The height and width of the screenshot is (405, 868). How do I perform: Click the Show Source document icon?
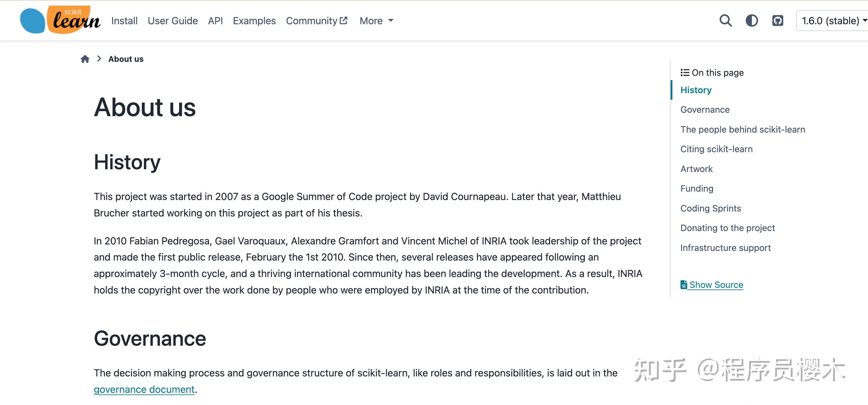(x=683, y=284)
